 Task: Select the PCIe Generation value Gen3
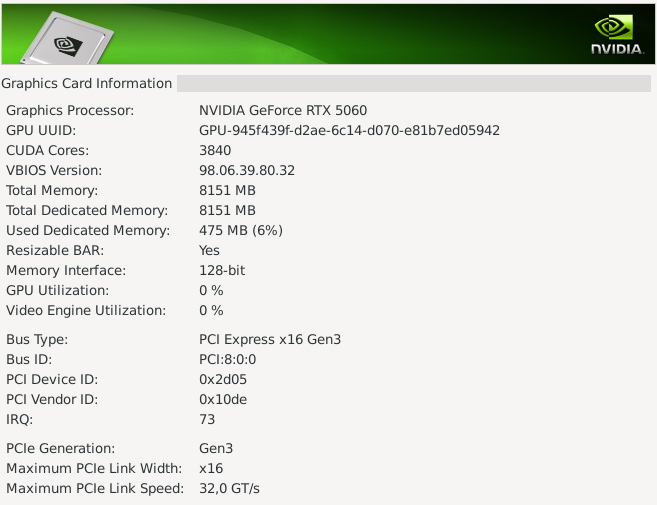(216, 448)
